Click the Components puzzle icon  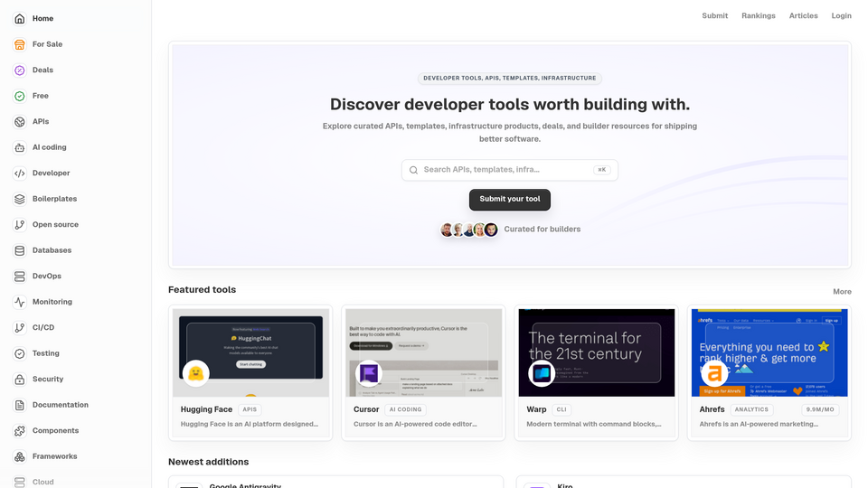click(19, 431)
